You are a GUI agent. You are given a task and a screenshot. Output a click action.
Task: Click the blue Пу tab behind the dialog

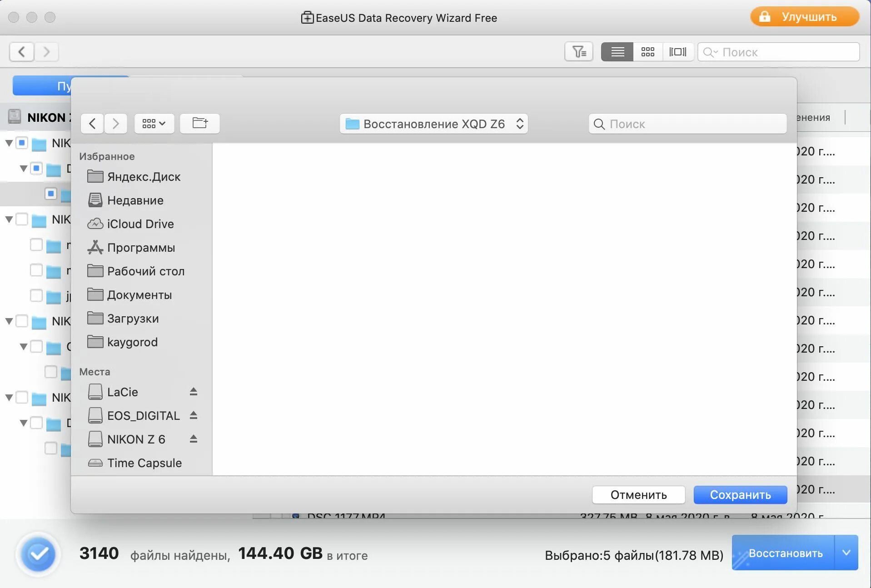(42, 85)
